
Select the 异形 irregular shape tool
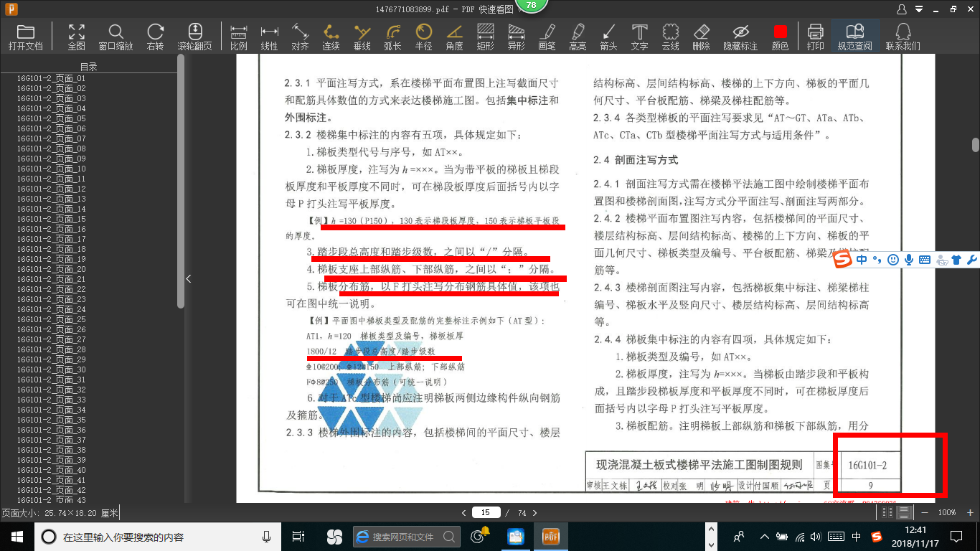pos(516,37)
